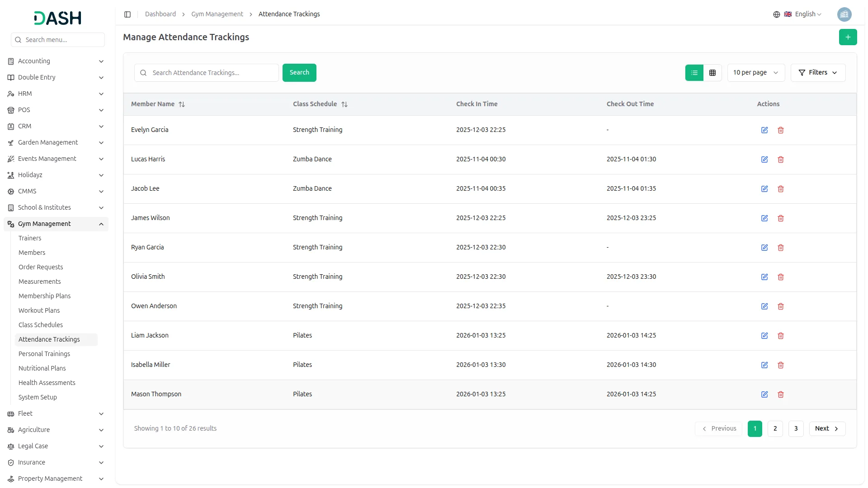The height and width of the screenshot is (488, 868).
Task: Toggle the sidebar collapse icon
Action: tap(127, 14)
